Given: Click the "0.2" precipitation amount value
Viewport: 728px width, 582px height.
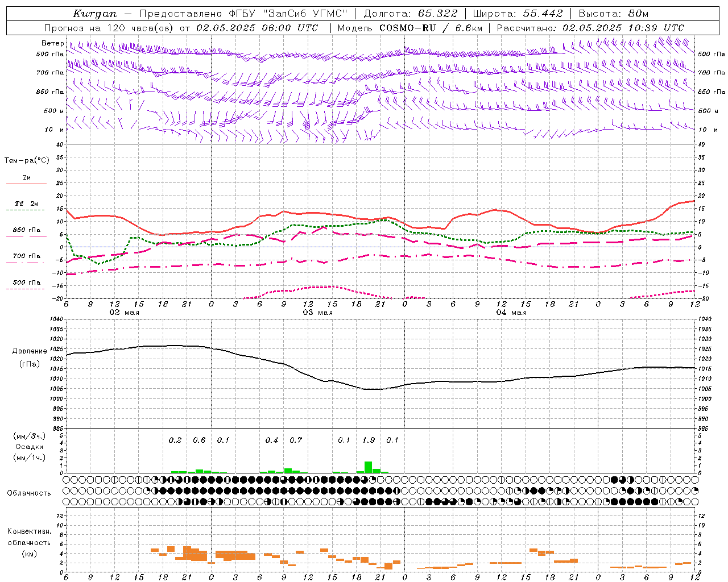Looking at the screenshot, I should click(x=175, y=440).
